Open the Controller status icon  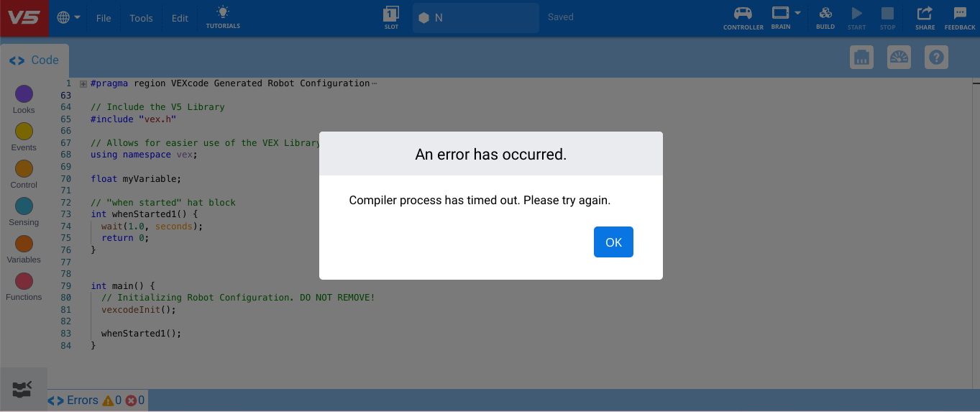743,18
